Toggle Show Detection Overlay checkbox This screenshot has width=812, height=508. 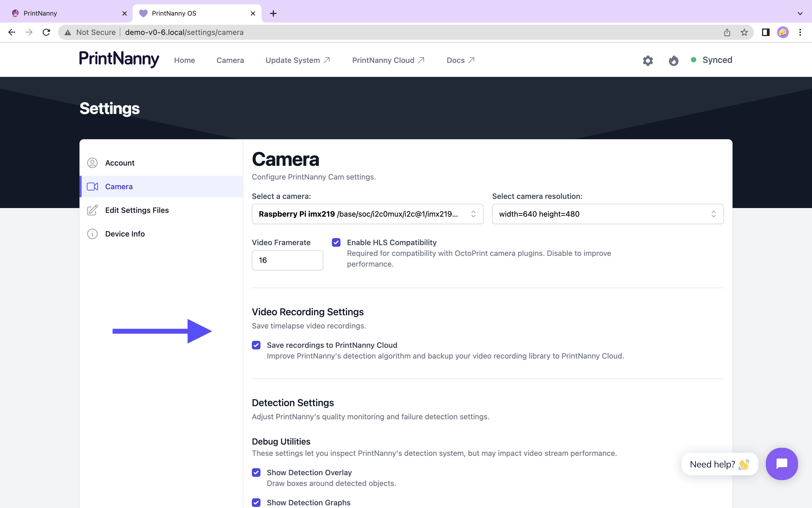256,473
